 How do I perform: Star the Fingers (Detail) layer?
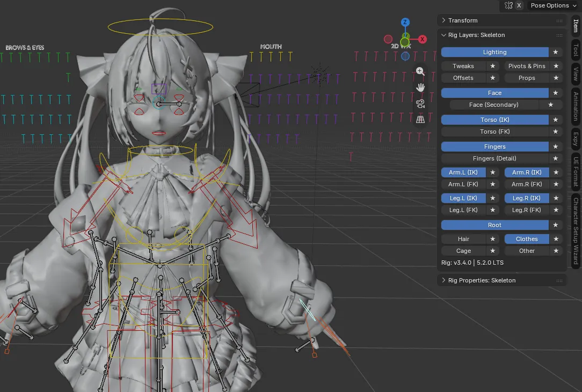556,158
